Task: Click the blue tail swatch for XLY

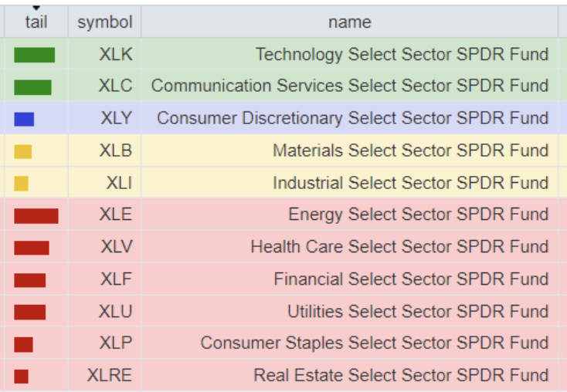Action: (x=24, y=119)
